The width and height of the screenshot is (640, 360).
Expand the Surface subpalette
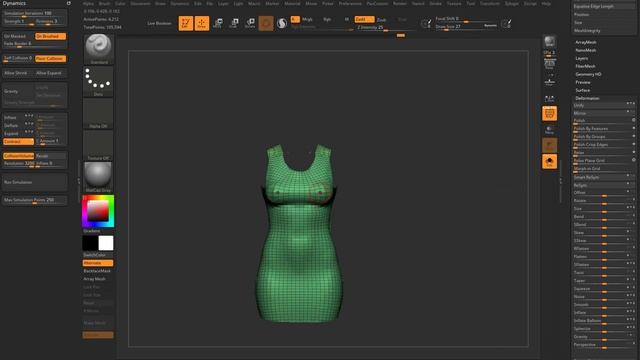point(582,90)
